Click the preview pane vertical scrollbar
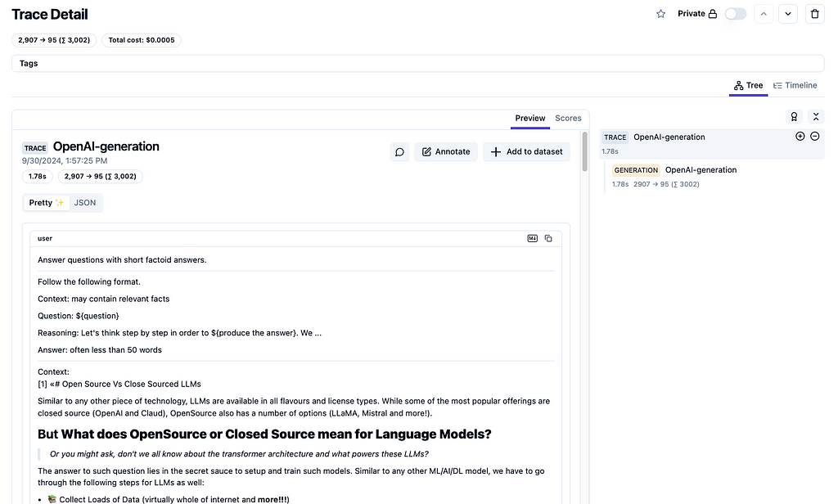 pos(584,152)
